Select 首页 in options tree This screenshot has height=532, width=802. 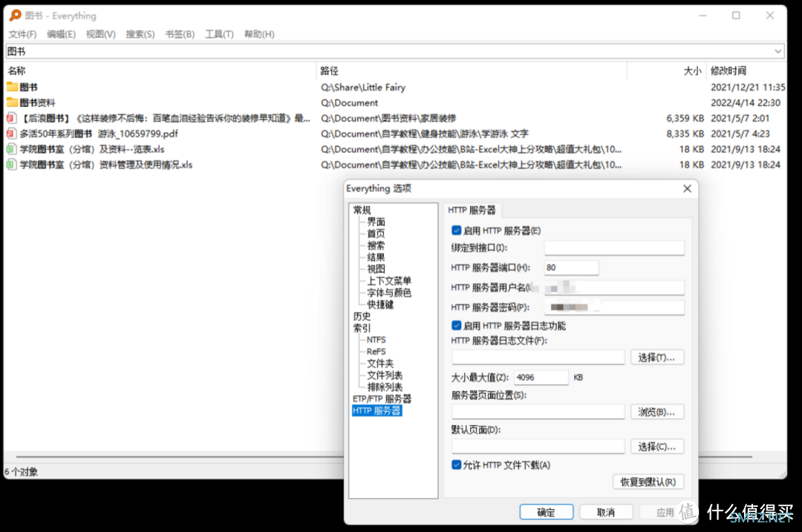(376, 234)
